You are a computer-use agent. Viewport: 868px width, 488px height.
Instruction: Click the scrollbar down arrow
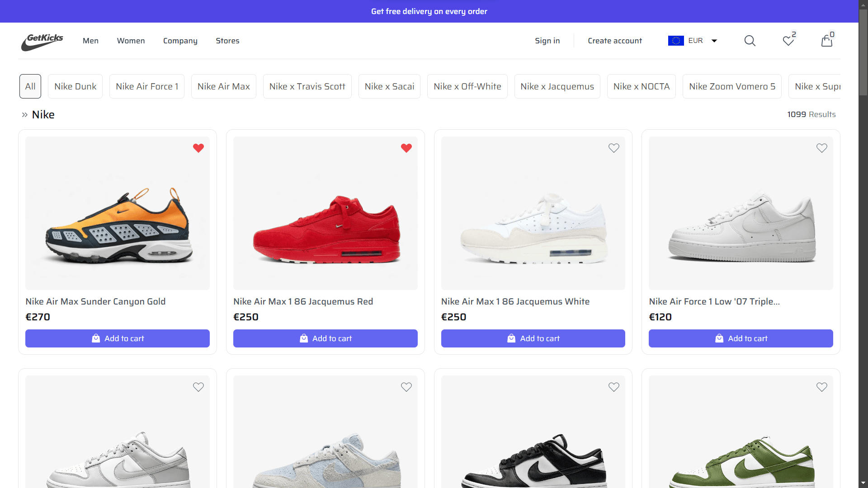coord(863,483)
